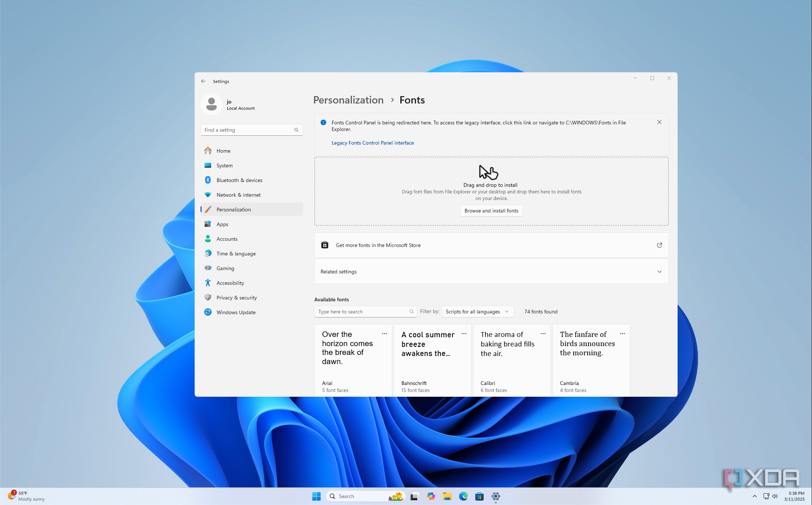Open the Cambria font card options menu
This screenshot has height=505, width=812.
[622, 334]
